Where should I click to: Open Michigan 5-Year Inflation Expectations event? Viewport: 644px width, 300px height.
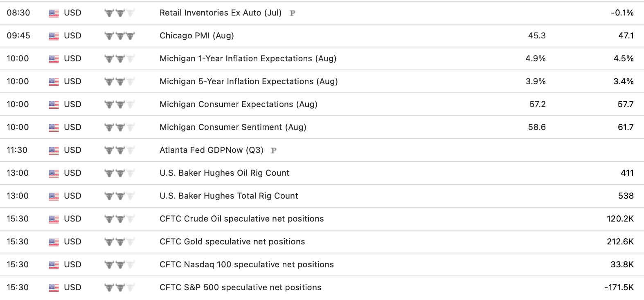pos(249,81)
